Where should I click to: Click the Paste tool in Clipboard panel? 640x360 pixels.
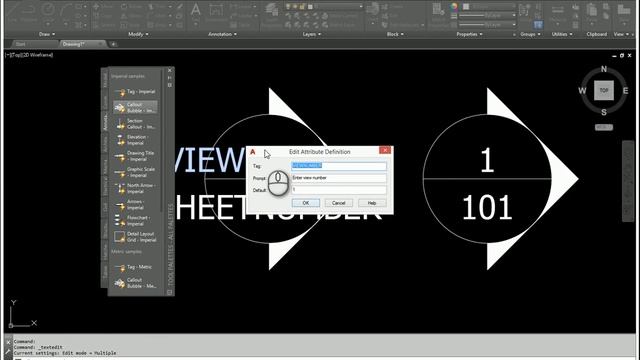click(591, 13)
